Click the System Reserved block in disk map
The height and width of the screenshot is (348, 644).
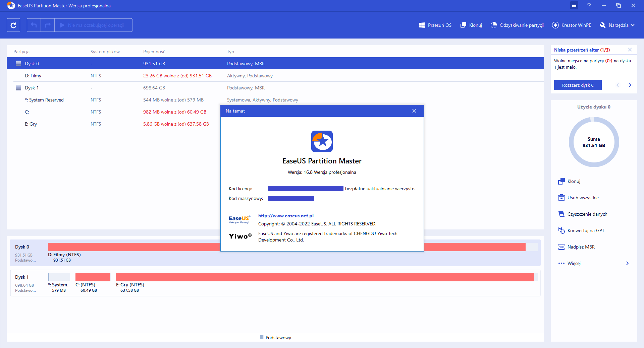[59, 277]
